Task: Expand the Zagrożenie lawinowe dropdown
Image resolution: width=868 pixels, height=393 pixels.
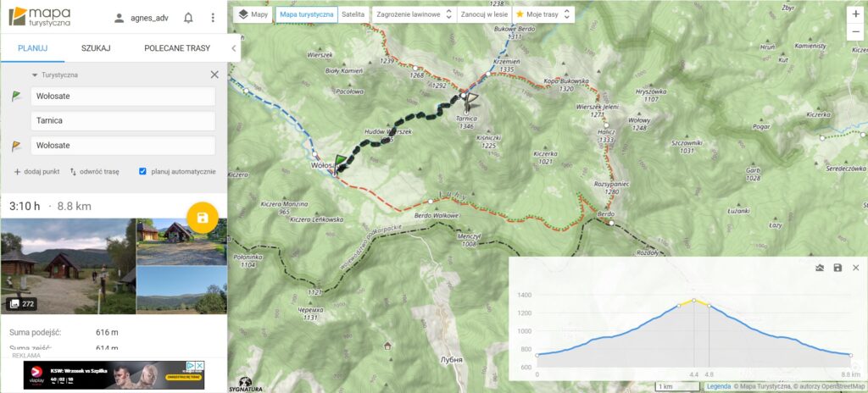Action: (x=414, y=14)
